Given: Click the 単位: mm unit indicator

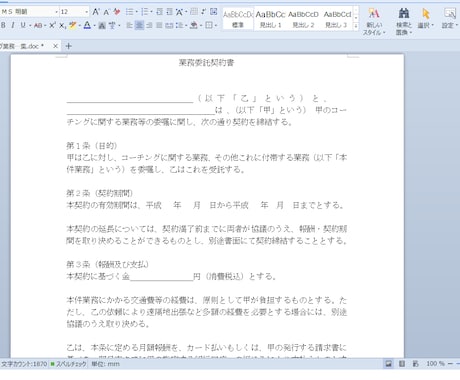Looking at the screenshot, I should pos(105,364).
